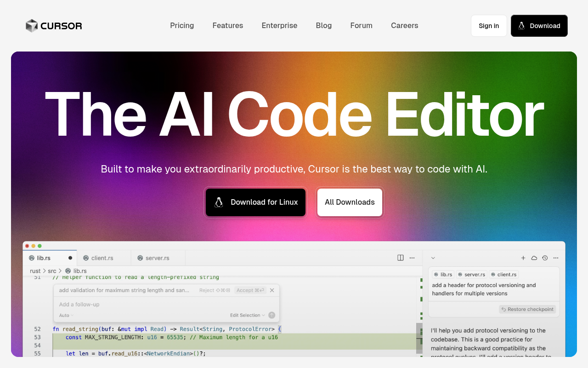The height and width of the screenshot is (368, 588).
Task: Click Download for Linux
Action: (255, 202)
